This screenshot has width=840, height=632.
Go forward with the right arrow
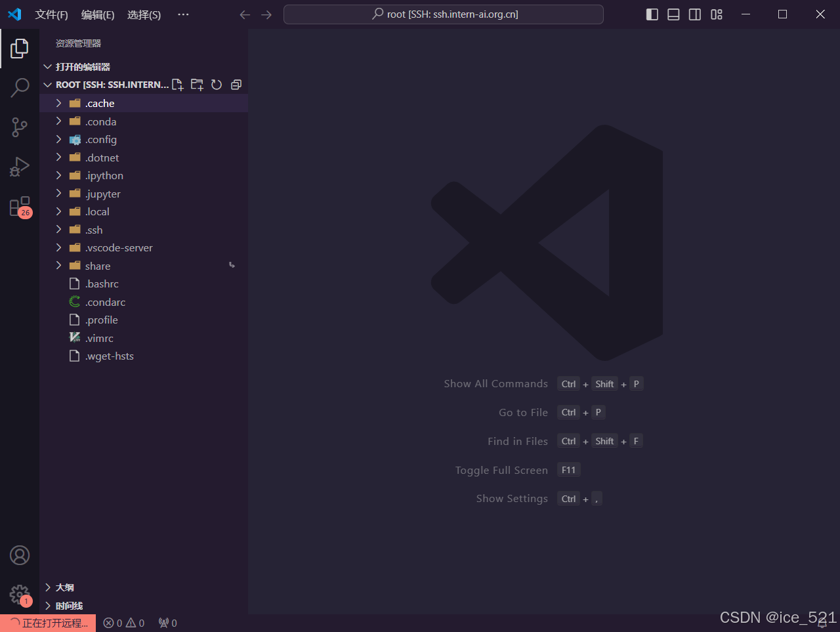tap(266, 14)
